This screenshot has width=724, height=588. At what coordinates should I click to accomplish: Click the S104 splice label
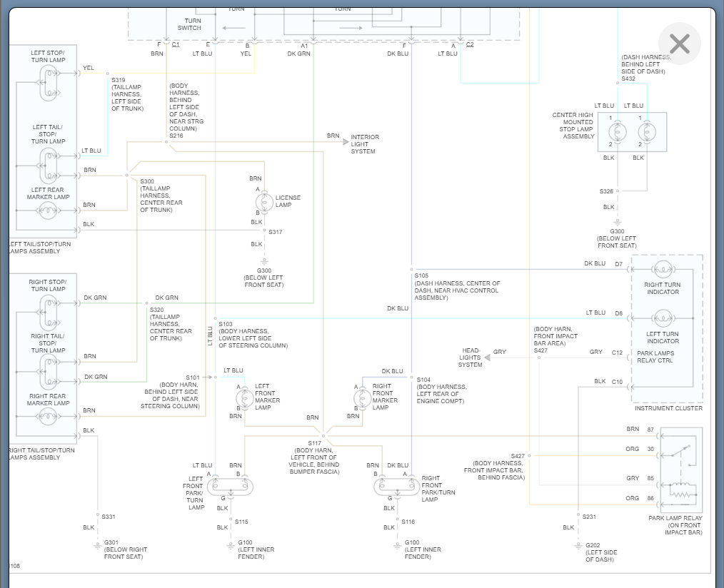pyautogui.click(x=423, y=380)
